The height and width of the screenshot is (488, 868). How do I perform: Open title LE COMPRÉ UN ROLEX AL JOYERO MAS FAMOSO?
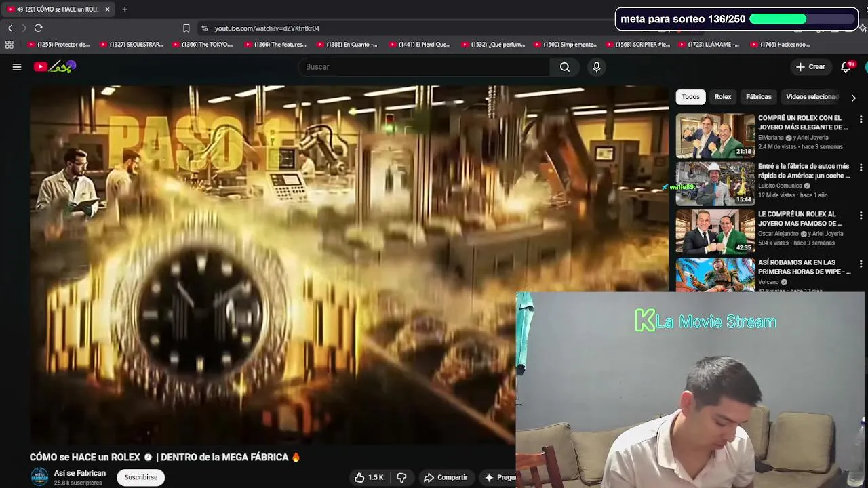(800, 219)
